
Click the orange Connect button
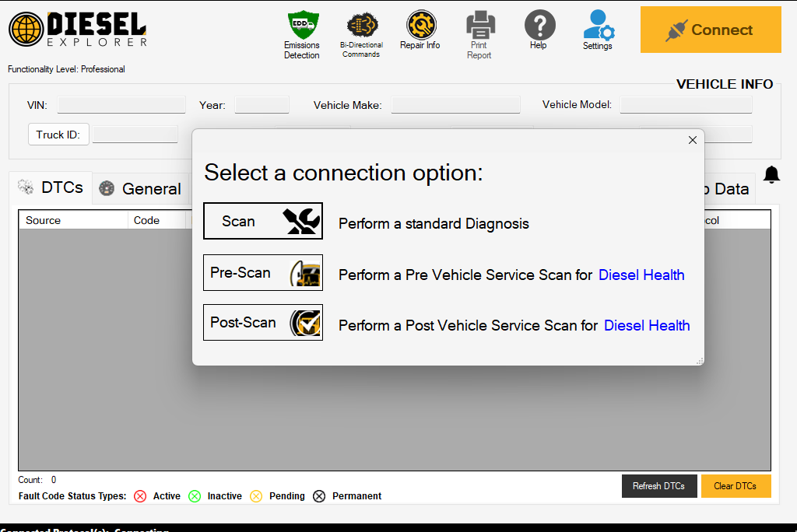pos(711,30)
